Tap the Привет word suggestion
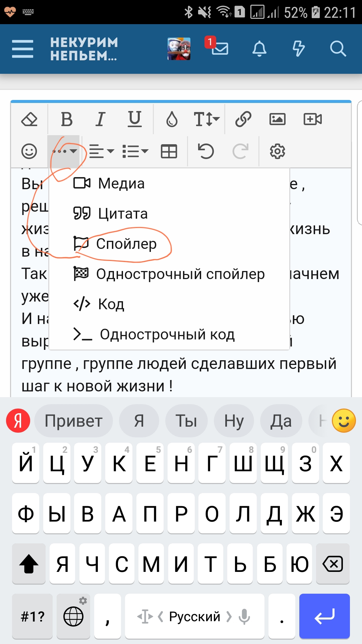This screenshot has width=362, height=644. pos(73,421)
